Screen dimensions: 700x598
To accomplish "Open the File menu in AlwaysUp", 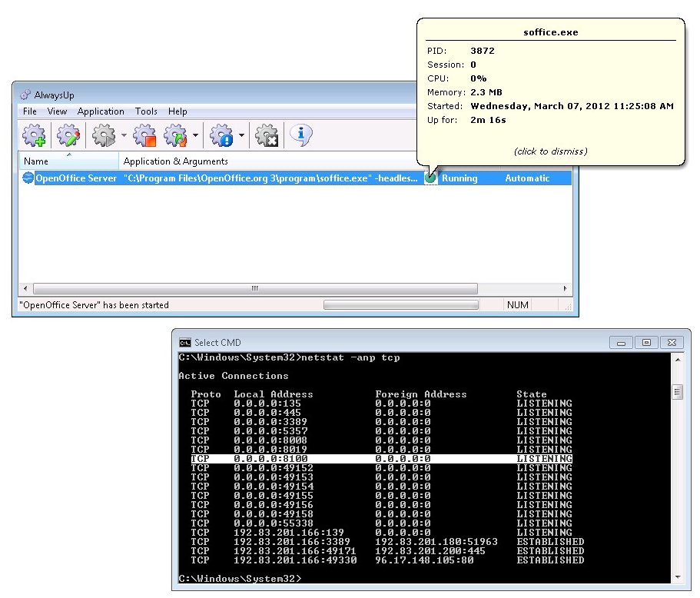I will [30, 111].
